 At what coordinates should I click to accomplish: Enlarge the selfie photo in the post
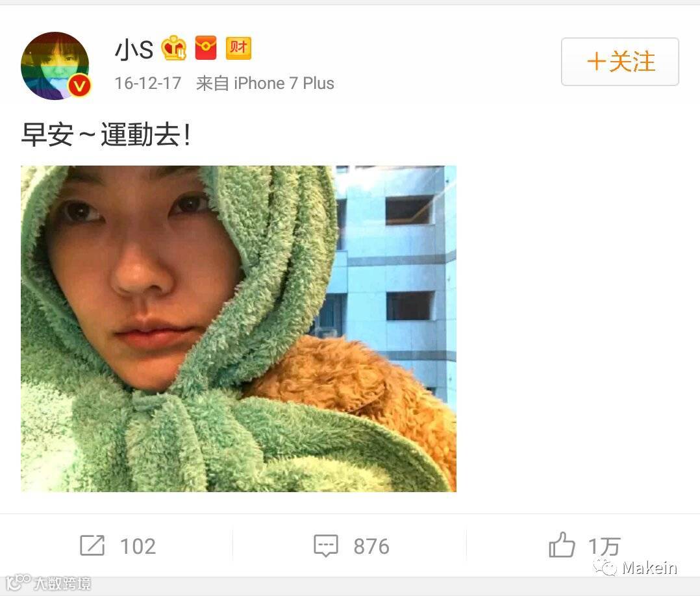pos(238,329)
